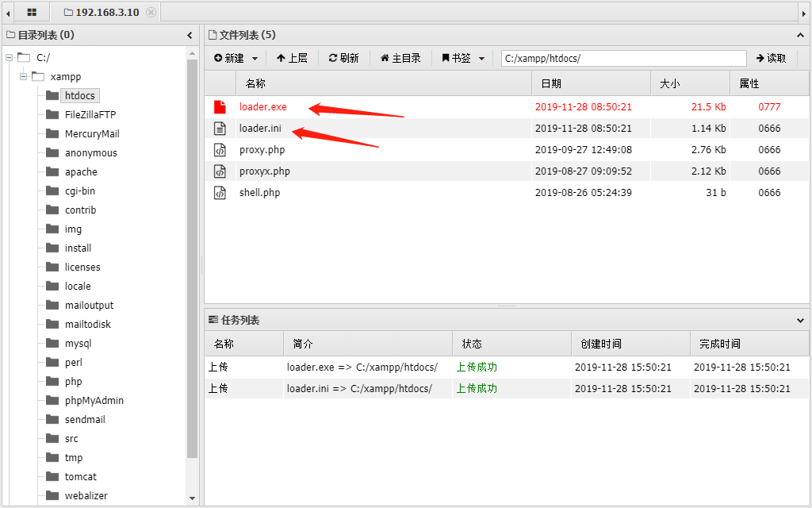This screenshot has width=812, height=508.
Task: Click the licenses folder icon
Action: coord(52,267)
